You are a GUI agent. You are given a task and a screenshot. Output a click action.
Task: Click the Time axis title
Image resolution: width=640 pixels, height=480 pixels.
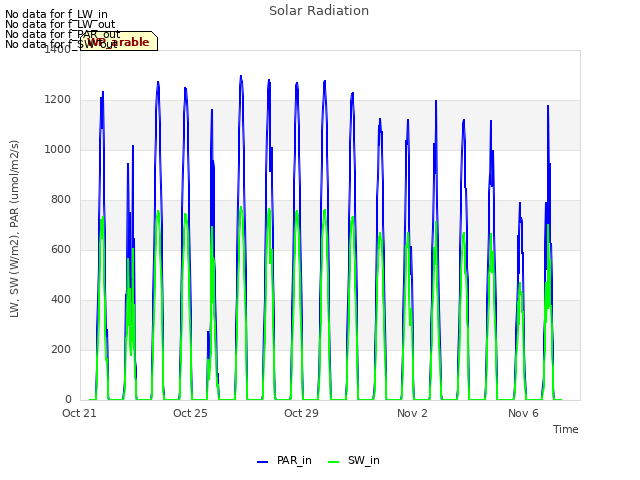pos(566,429)
